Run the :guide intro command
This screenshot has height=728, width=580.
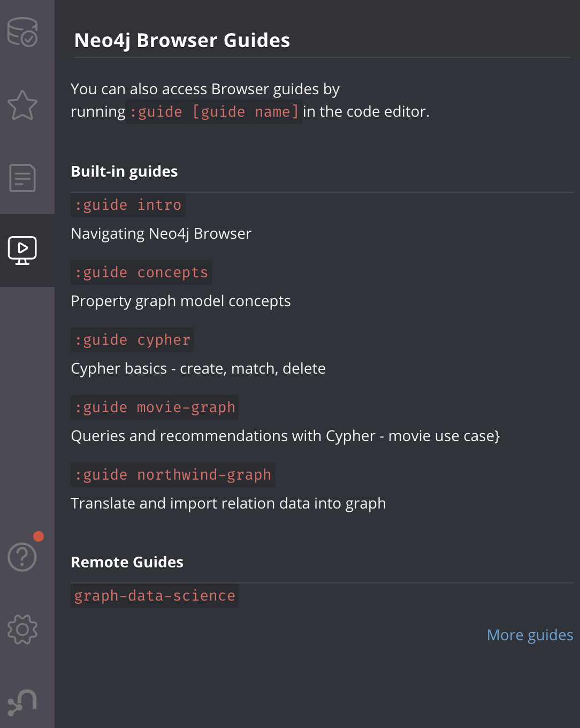pos(127,204)
